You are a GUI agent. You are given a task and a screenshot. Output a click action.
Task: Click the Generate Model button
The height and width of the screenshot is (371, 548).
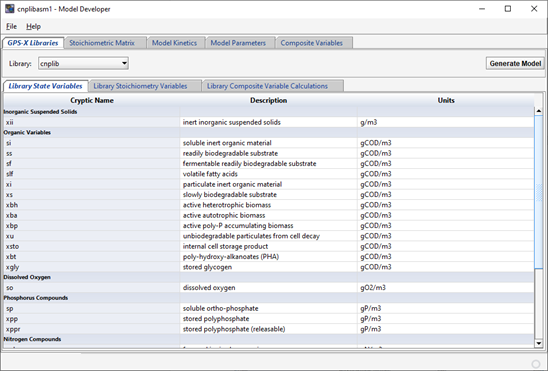click(x=515, y=64)
